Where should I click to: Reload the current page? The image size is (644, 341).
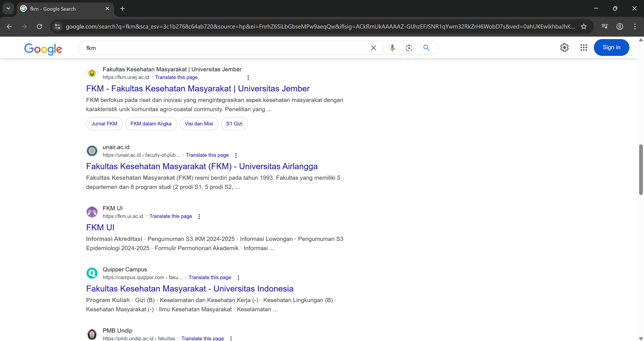coord(39,27)
